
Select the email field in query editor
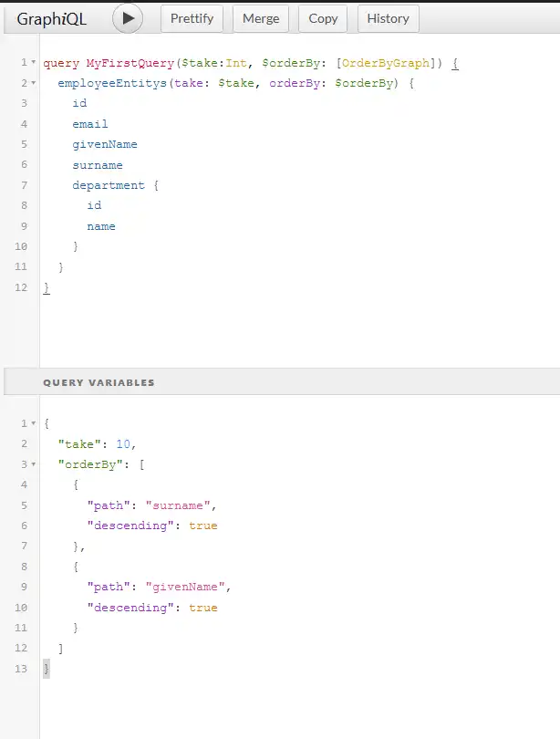click(x=90, y=124)
